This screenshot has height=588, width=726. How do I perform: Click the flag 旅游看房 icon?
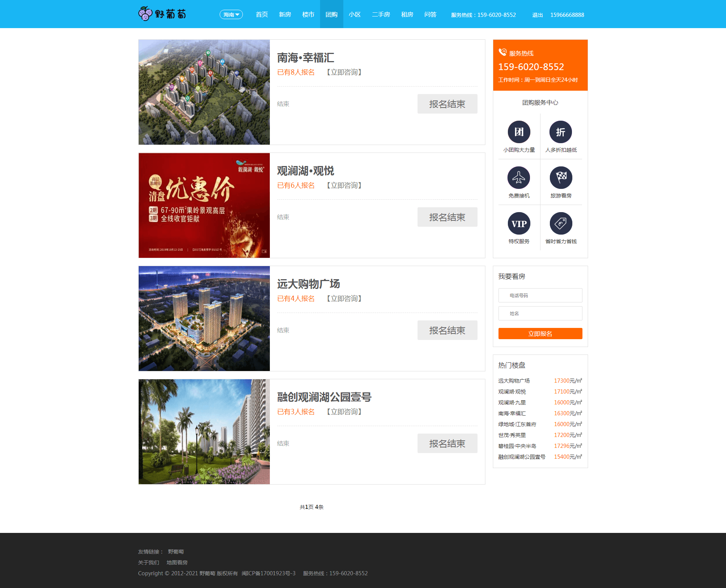point(561,178)
